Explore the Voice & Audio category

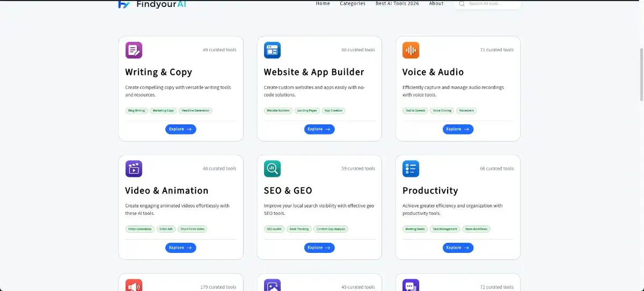coord(458,129)
